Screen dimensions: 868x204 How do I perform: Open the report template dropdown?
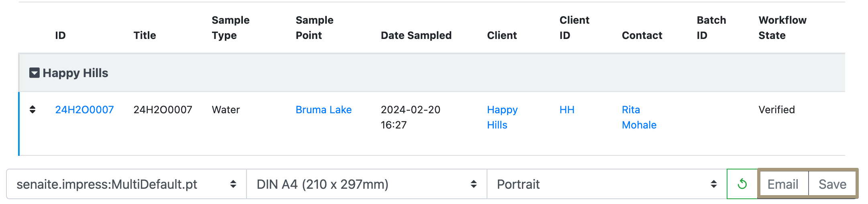(x=126, y=184)
